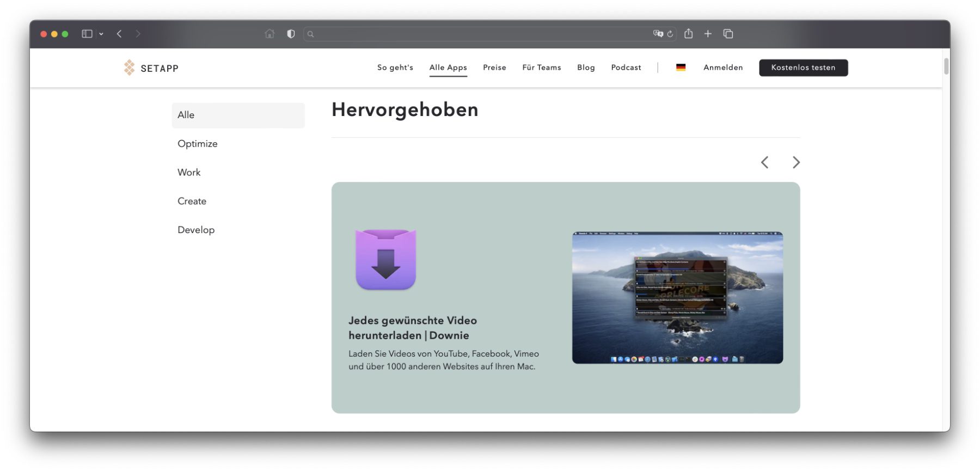Show tab overview icon
Screen dimensions: 980x471
tap(728, 34)
